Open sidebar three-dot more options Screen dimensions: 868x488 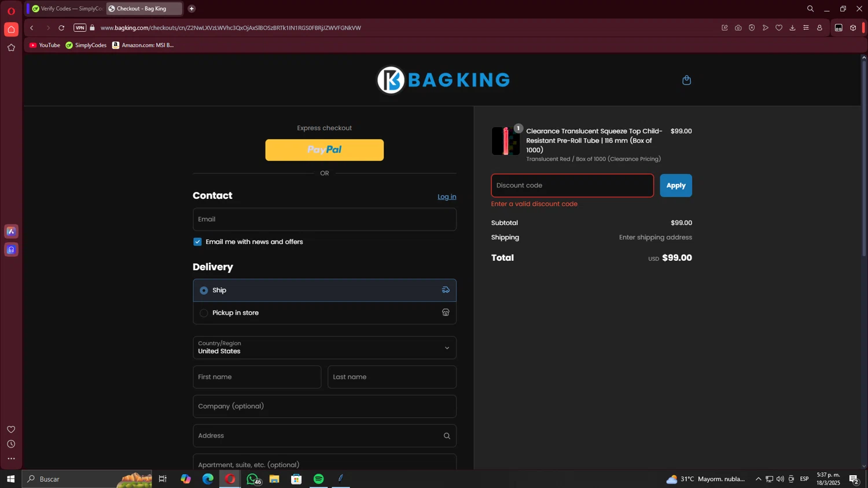point(11,459)
